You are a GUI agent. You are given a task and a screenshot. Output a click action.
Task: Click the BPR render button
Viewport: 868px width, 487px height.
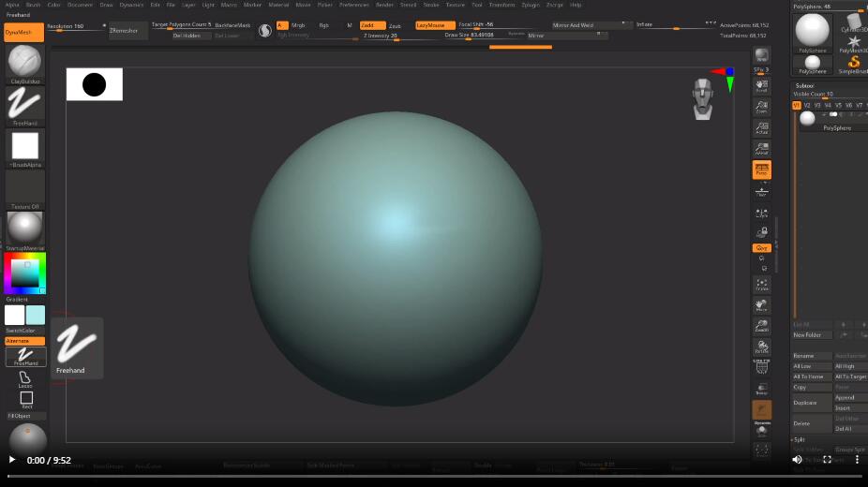coord(761,56)
